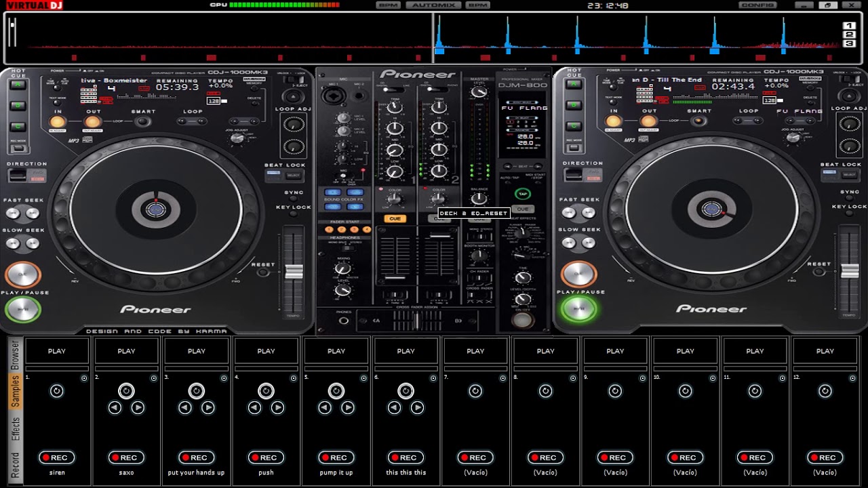
Task: Open the CONFIG settings button
Action: tap(757, 5)
